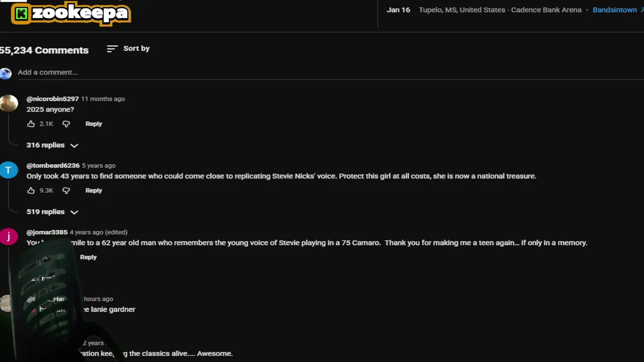The image size is (644, 362).
Task: Open @nicorobin5297's channel
Action: point(52,99)
